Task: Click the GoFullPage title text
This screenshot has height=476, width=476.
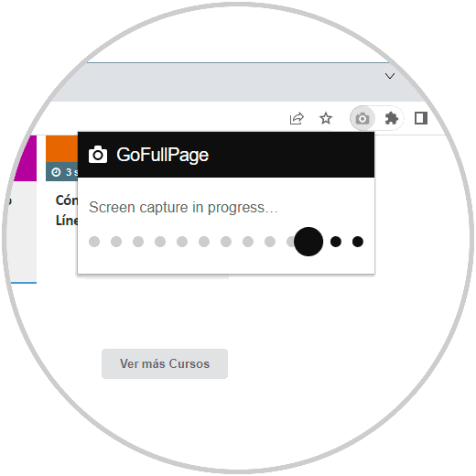Action: pyautogui.click(x=162, y=155)
